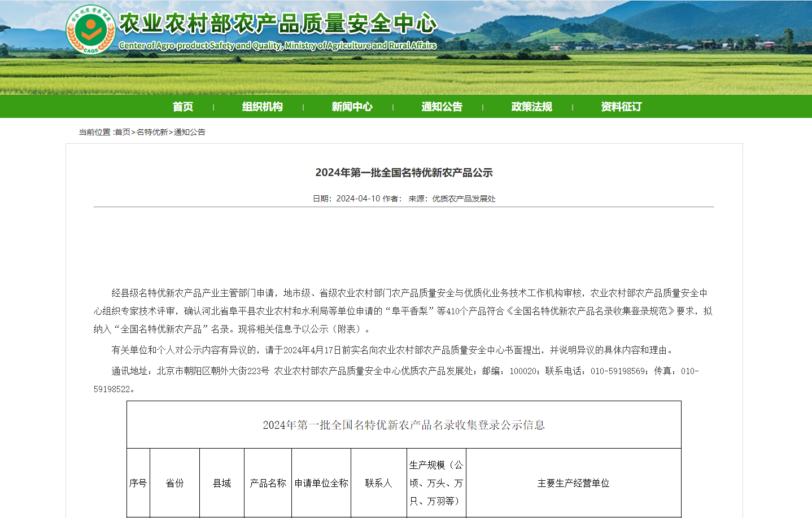The width and height of the screenshot is (812, 518).
Task: Open the 首页 navigation menu item
Action: click(x=183, y=107)
